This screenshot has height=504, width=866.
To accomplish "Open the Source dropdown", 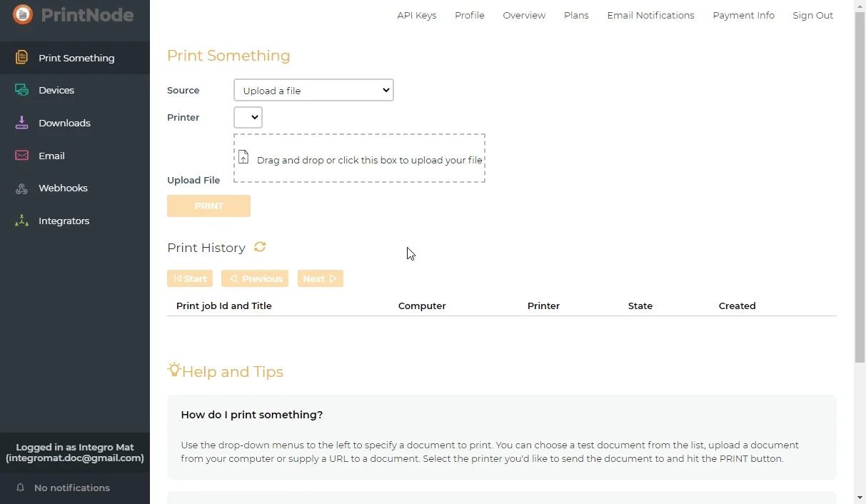I will (313, 90).
